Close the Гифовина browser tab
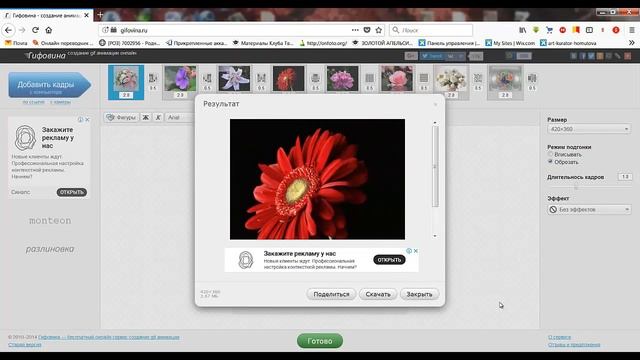 click(87, 15)
